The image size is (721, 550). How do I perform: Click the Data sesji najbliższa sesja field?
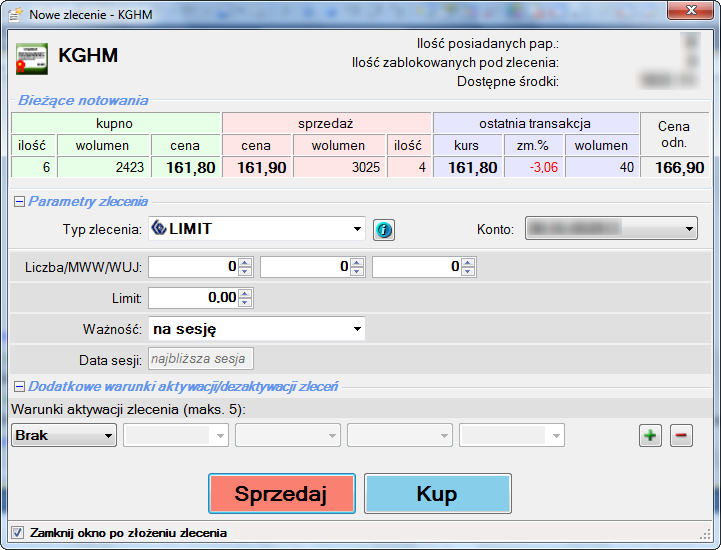click(201, 359)
